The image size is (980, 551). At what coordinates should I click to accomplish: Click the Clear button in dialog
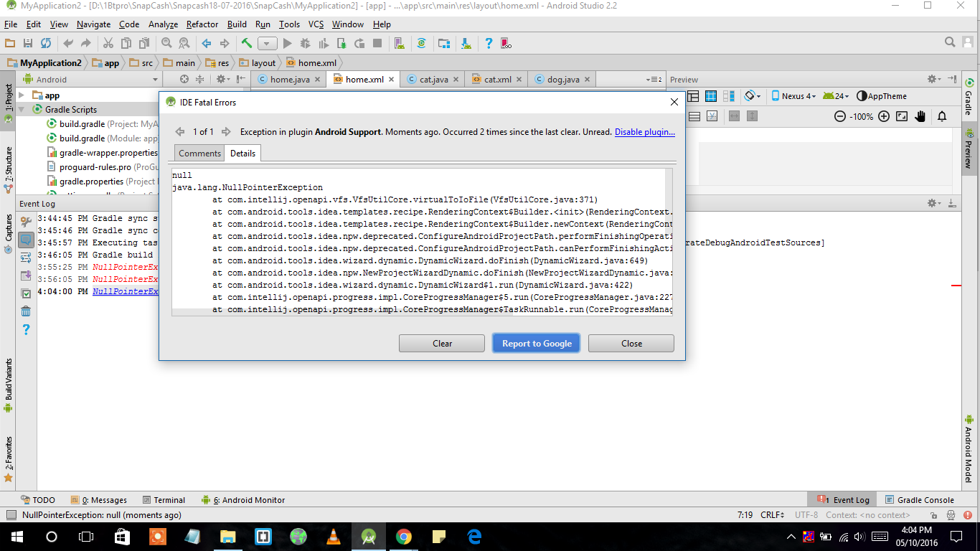pyautogui.click(x=442, y=343)
